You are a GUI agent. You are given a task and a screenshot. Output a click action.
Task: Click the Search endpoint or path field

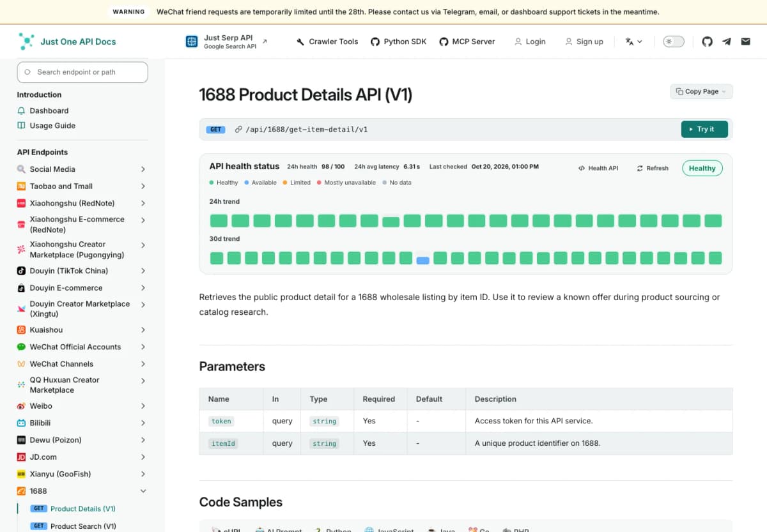pos(82,72)
